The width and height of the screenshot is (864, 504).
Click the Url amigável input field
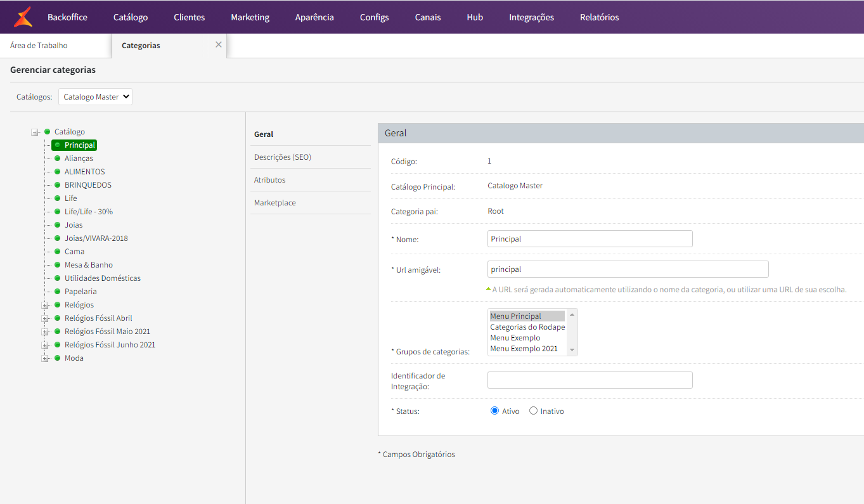pos(628,269)
